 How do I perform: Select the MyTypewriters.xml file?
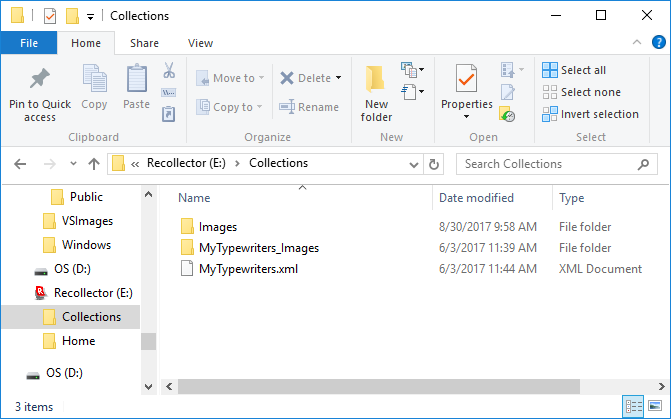click(x=248, y=269)
